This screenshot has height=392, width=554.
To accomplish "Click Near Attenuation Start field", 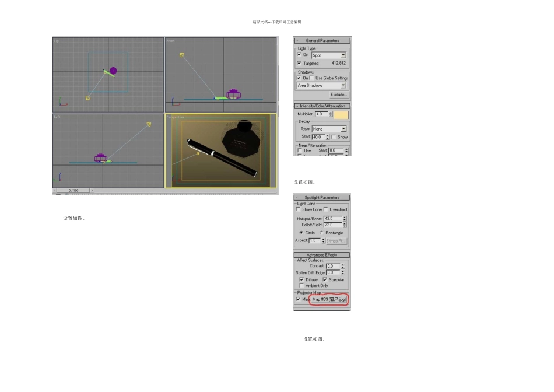I will point(336,150).
